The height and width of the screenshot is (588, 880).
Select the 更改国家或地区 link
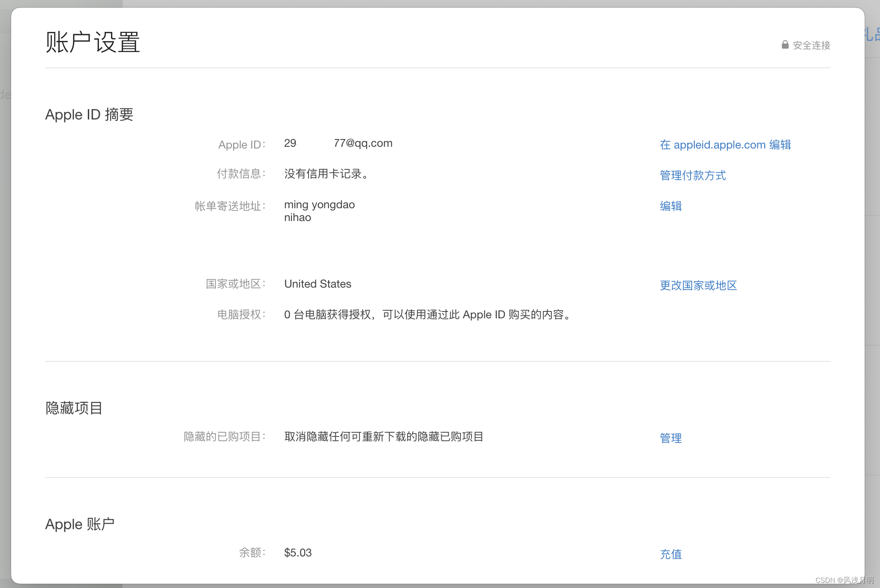point(698,285)
